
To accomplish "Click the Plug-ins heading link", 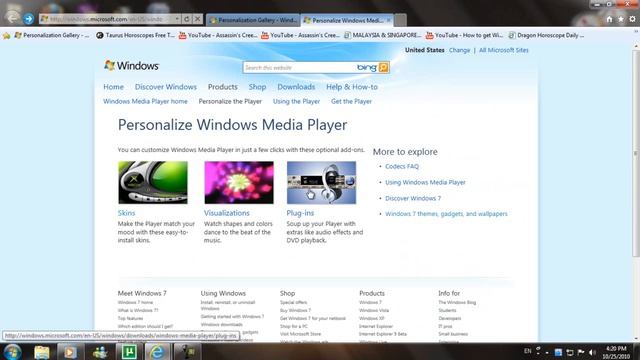I will pos(300,213).
